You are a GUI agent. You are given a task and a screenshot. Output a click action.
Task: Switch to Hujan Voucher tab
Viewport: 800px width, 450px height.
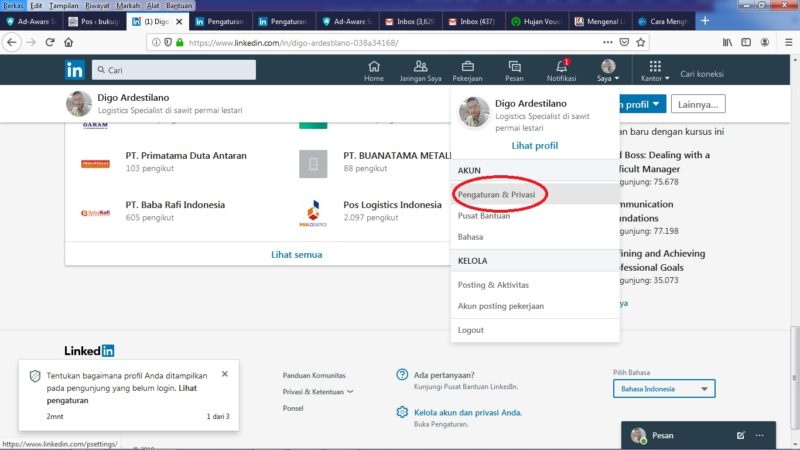pos(537,21)
